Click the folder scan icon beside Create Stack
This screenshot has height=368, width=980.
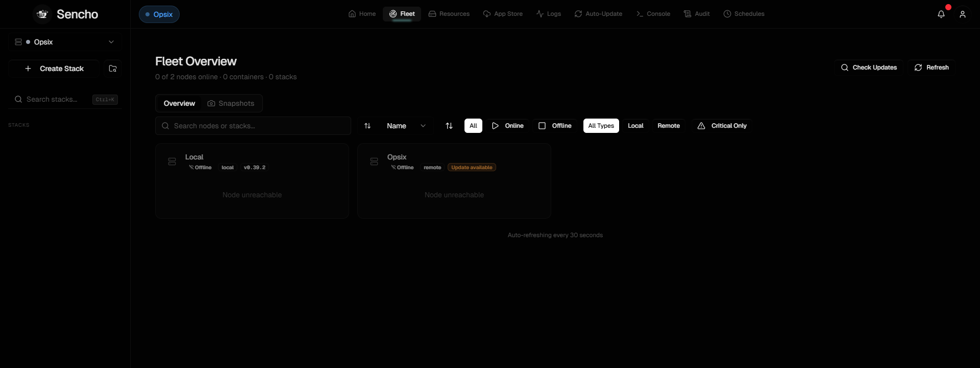(113, 68)
